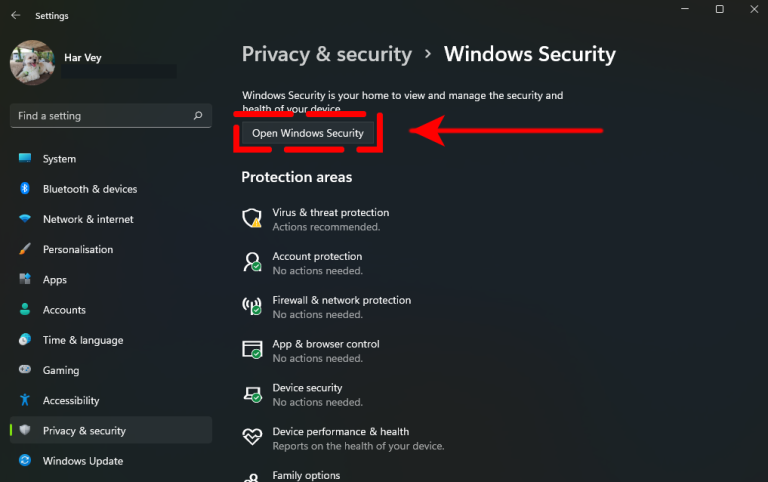Click the Device performance & health heart icon
This screenshot has width=768, height=482.
[x=252, y=436]
